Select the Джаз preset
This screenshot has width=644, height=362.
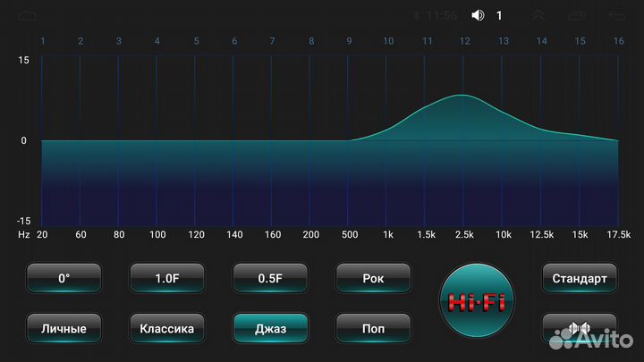click(270, 328)
